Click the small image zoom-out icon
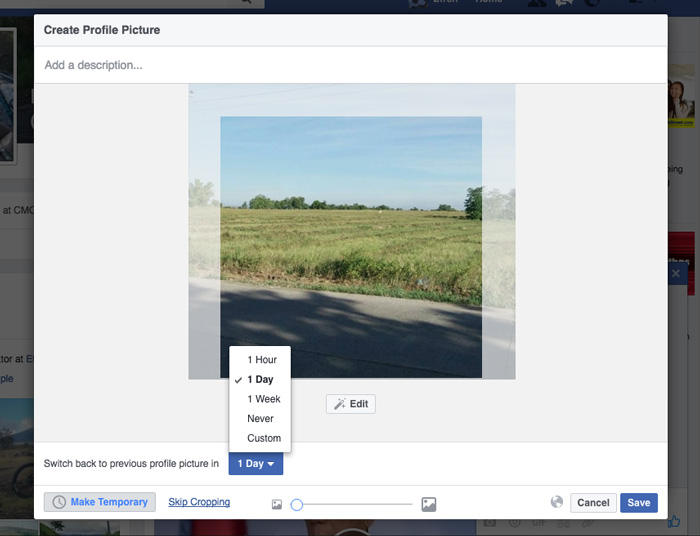 [277, 505]
